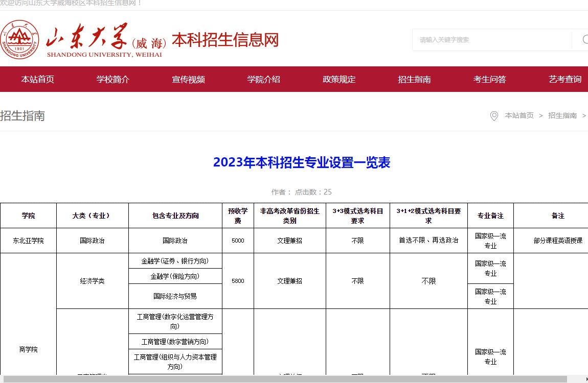The image size is (588, 383).
Task: Go to 艺考查询 in the navigation bar
Action: coord(565,79)
